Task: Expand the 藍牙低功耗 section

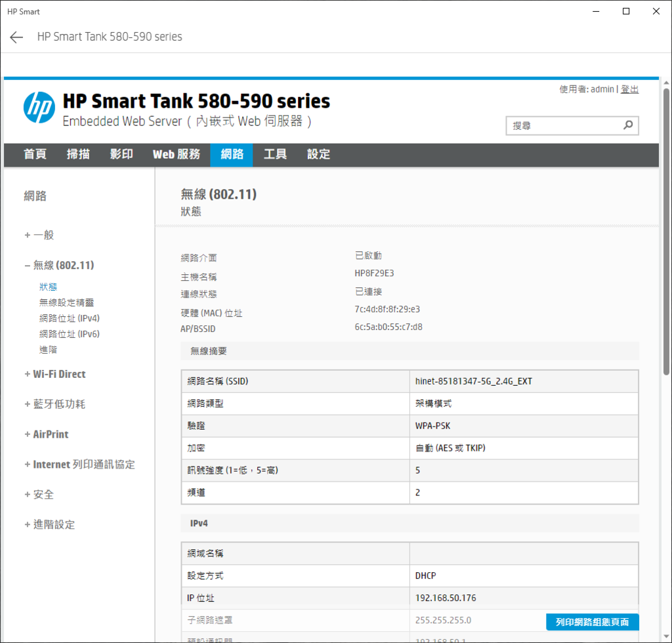Action: (x=55, y=404)
